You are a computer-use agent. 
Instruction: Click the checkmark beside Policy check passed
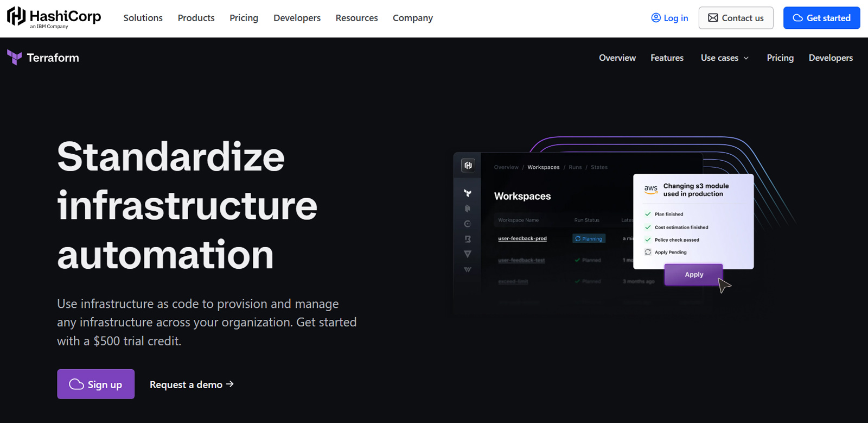(648, 239)
